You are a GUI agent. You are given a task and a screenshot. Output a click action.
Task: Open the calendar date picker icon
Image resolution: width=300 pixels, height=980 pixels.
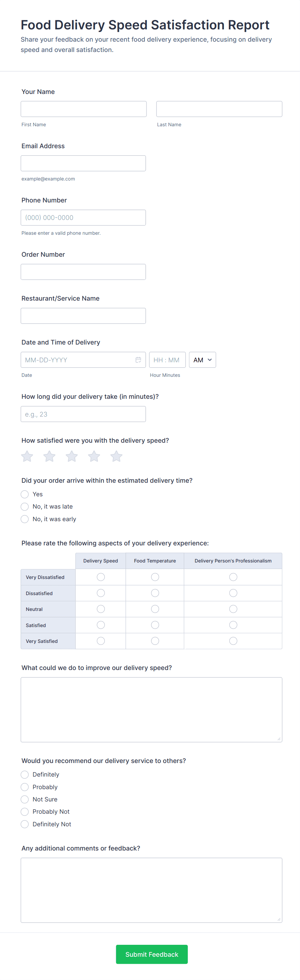pos(138,360)
